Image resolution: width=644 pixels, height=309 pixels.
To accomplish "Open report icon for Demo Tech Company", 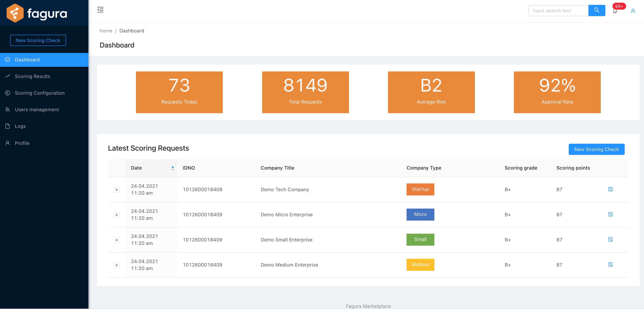I will pyautogui.click(x=610, y=189).
